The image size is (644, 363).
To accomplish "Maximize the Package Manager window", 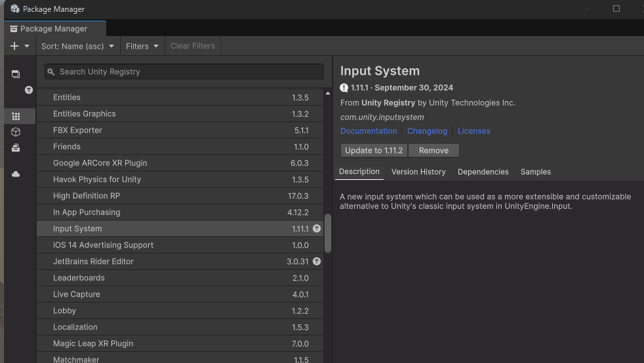I will coord(616,9).
